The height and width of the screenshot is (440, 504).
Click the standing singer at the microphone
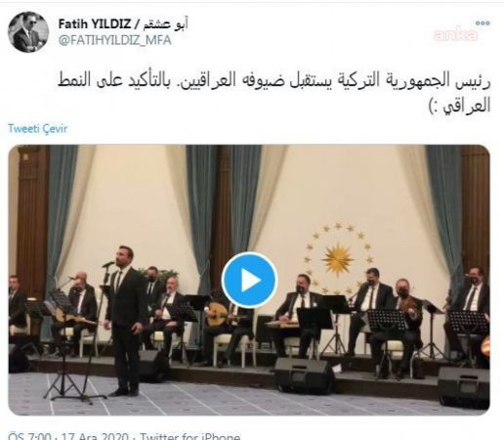126,321
